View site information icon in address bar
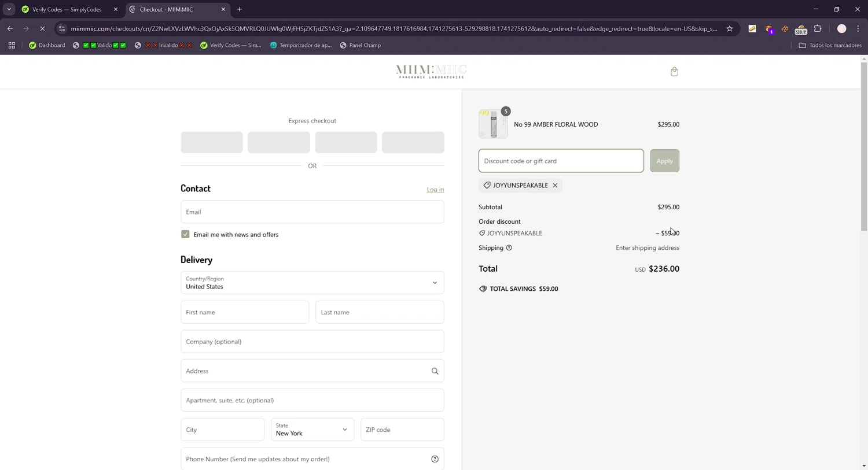868x470 pixels. (62, 28)
